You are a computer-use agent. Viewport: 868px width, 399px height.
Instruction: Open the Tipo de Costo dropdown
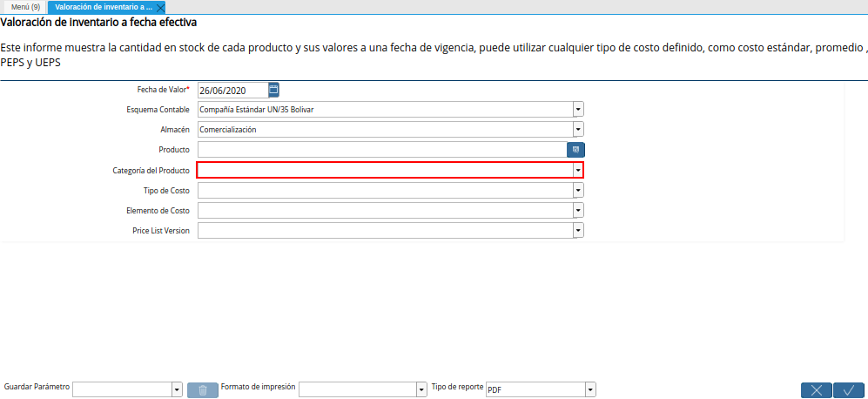click(x=578, y=191)
